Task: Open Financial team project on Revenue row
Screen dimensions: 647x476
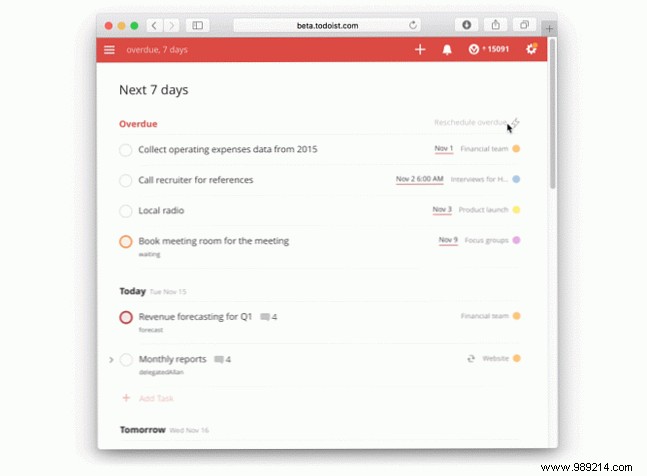Action: tap(485, 316)
